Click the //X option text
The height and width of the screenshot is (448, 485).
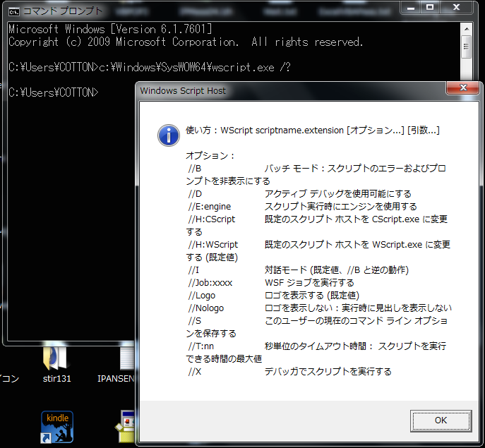pyautogui.click(x=195, y=371)
